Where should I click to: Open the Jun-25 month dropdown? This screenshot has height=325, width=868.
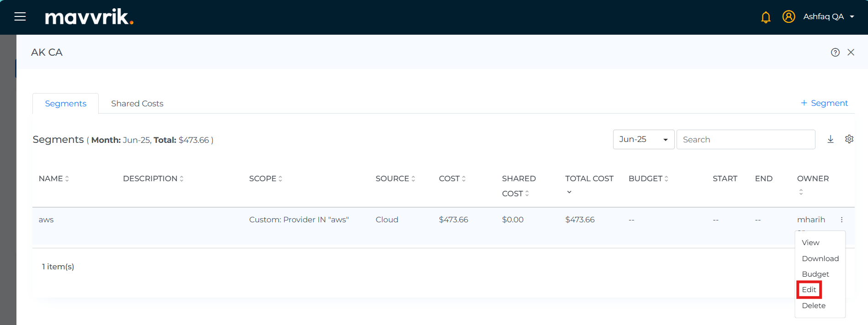[x=643, y=140]
